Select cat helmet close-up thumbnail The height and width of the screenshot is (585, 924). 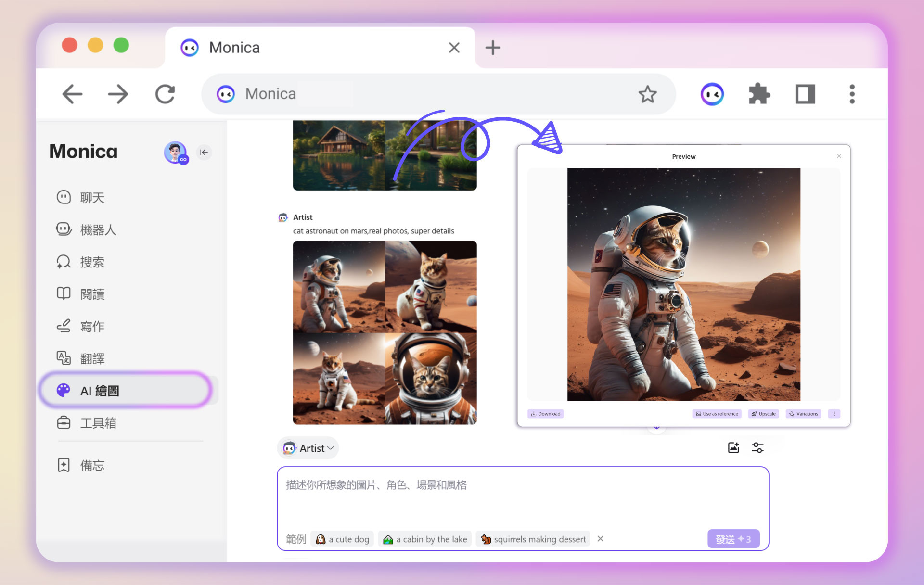point(431,379)
